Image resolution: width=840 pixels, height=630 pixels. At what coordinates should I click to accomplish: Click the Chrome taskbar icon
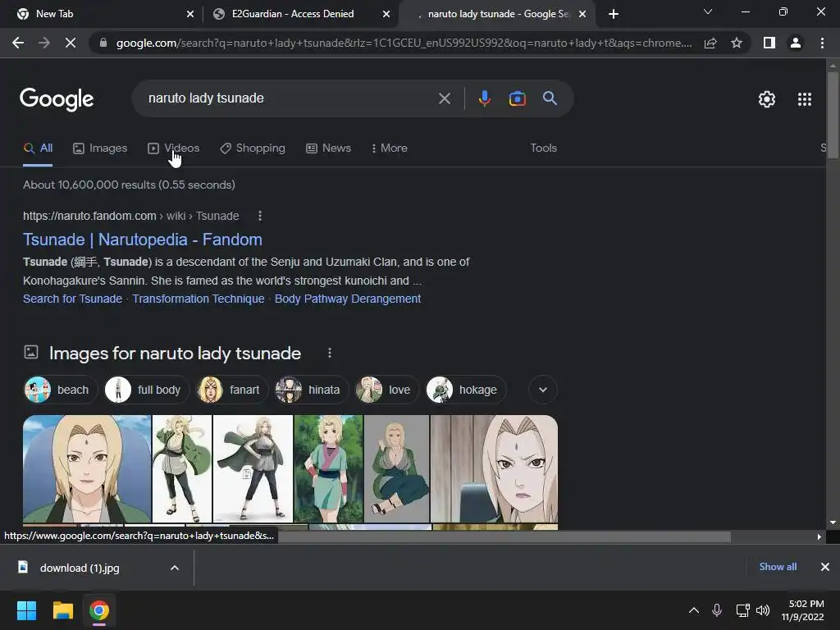(99, 610)
